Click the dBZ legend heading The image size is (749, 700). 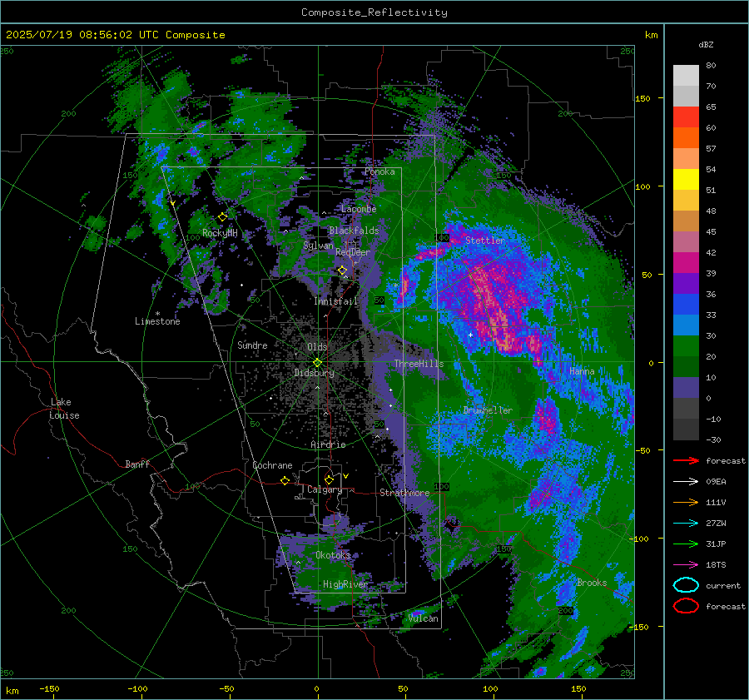tap(706, 44)
